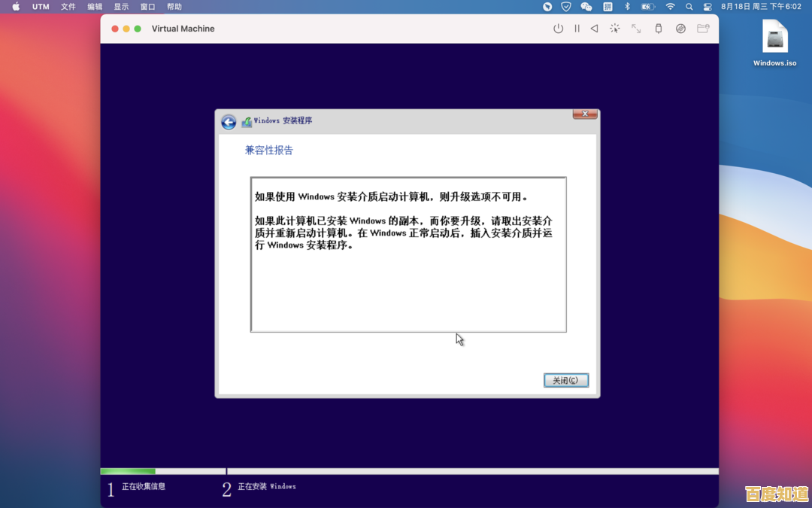Open Spotlight search in the menu bar
The height and width of the screenshot is (508, 812).
[x=689, y=6]
